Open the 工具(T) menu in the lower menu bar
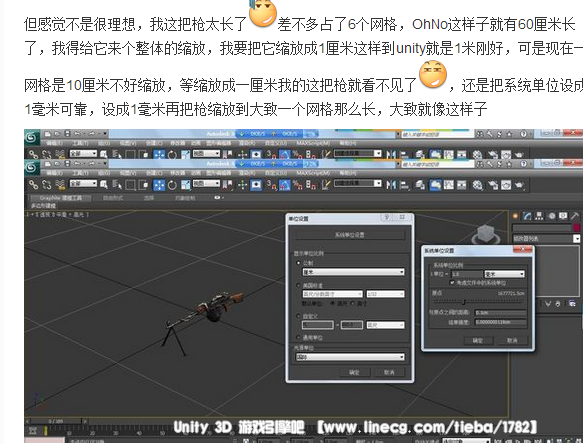583x444 pixels. [80, 173]
